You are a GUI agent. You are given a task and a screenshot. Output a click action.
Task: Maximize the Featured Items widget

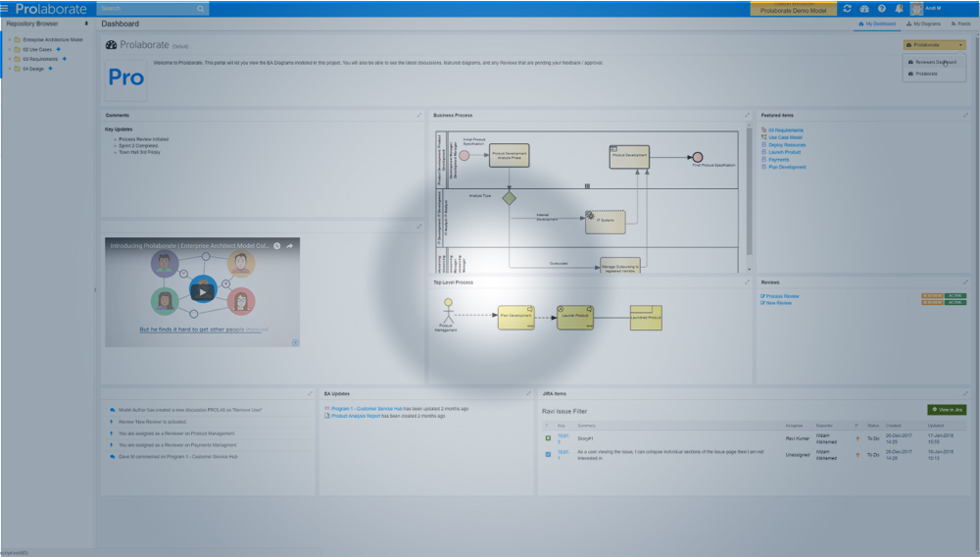tap(965, 115)
